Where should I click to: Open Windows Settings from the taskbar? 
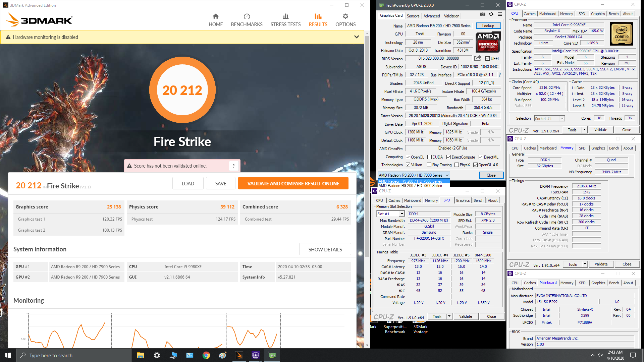(157, 355)
